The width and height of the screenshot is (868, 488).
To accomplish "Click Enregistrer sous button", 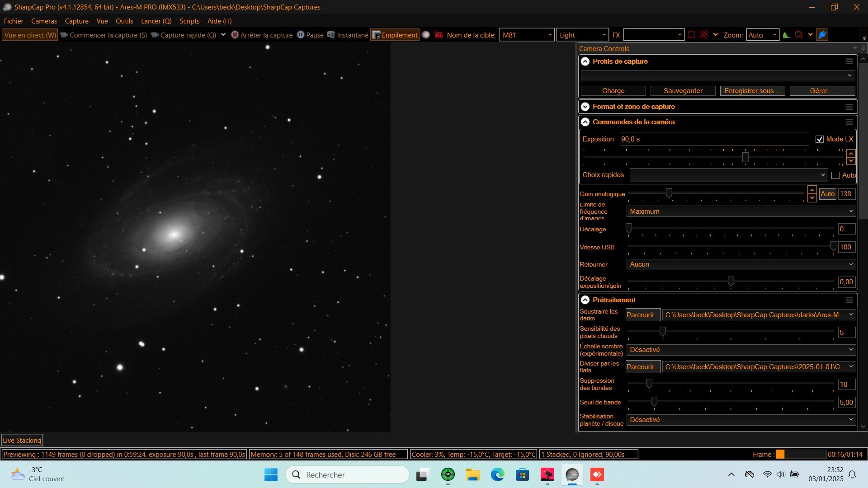I will point(752,91).
